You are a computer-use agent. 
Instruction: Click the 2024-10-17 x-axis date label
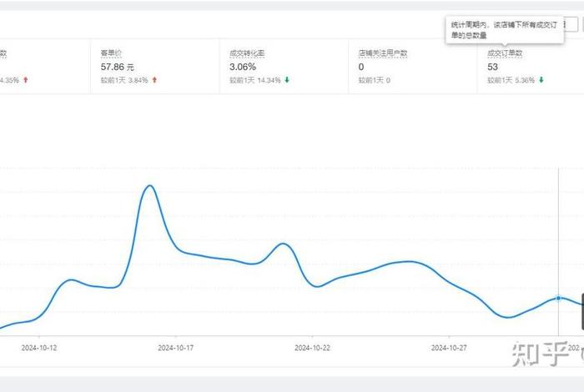176,347
